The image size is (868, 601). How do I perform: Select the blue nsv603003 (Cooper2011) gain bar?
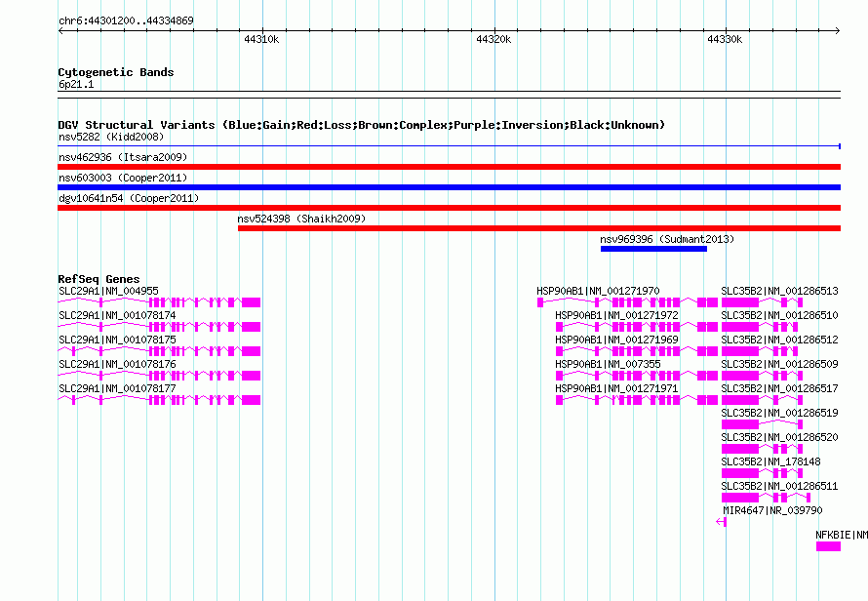(x=449, y=187)
